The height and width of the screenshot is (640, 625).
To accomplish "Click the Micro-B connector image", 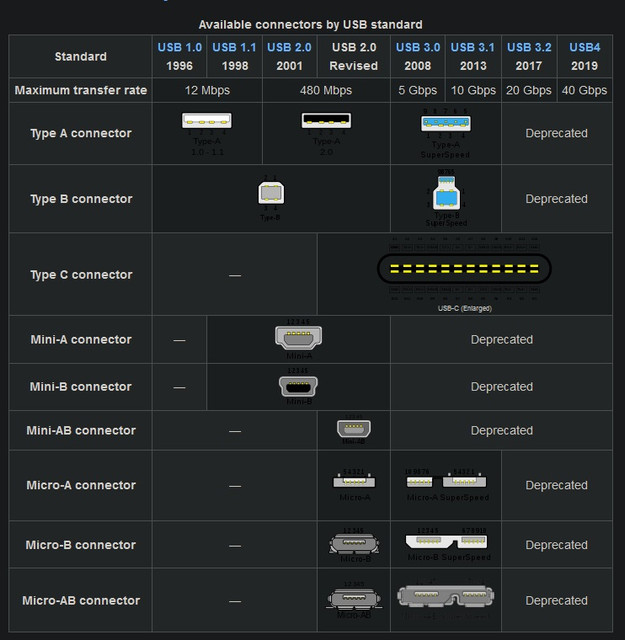I will [354, 544].
